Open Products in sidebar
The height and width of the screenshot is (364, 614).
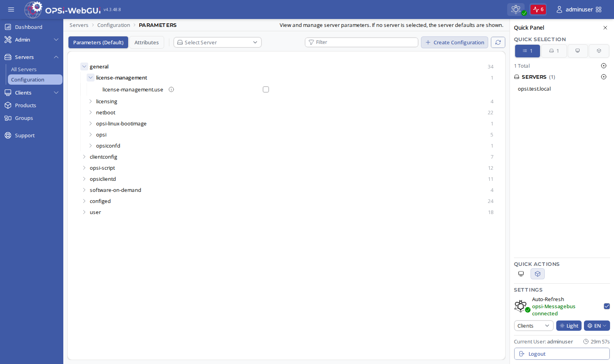(32, 105)
